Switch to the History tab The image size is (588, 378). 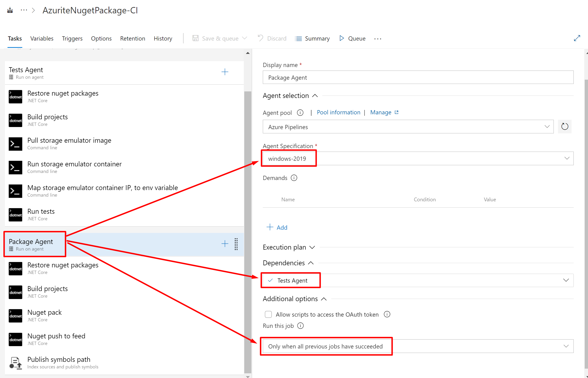coord(163,38)
